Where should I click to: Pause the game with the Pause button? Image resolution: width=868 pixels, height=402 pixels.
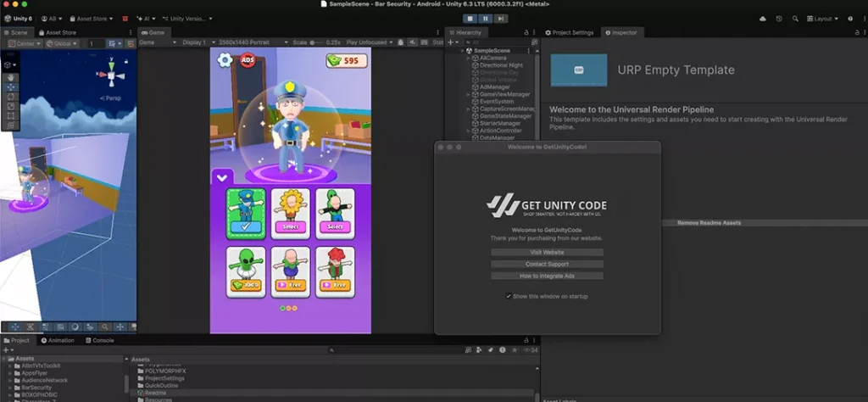[x=486, y=19]
